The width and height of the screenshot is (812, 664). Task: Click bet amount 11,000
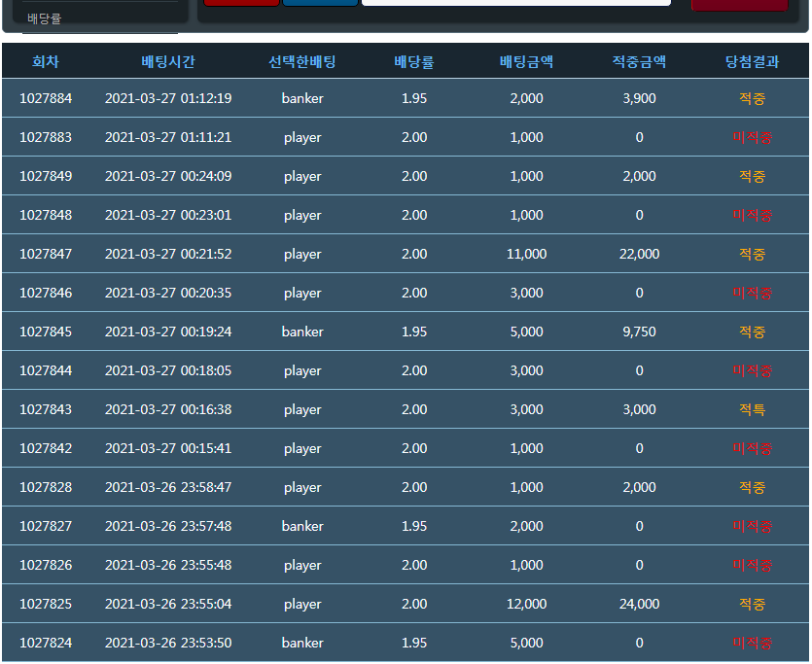pyautogui.click(x=526, y=254)
